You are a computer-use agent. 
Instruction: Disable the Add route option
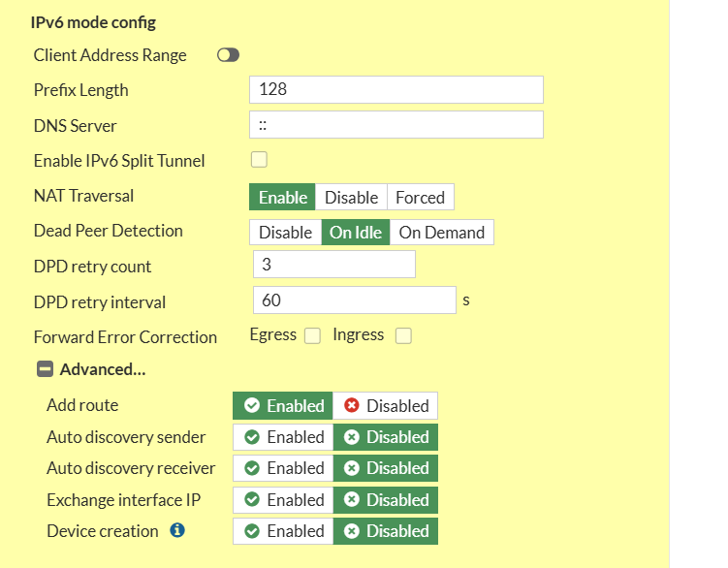[x=387, y=406]
